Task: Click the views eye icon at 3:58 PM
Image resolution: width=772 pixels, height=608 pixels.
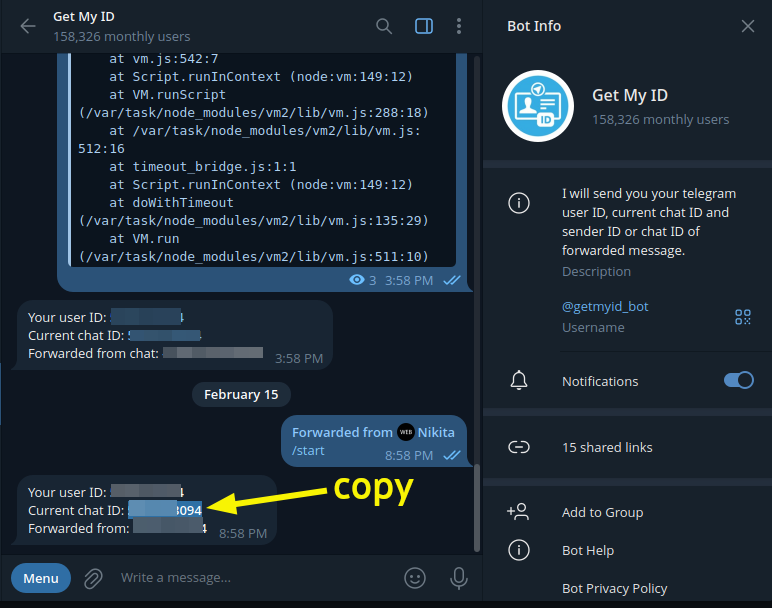Action: pos(357,280)
